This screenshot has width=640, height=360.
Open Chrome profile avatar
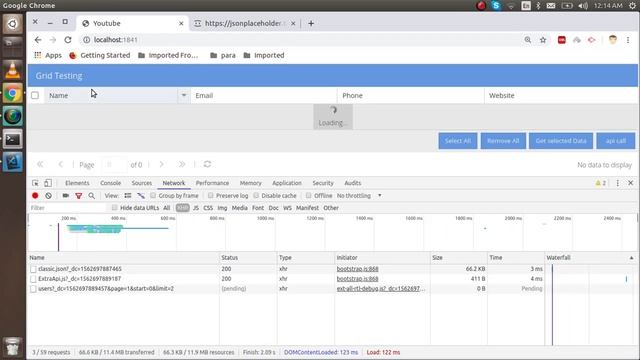pos(613,40)
